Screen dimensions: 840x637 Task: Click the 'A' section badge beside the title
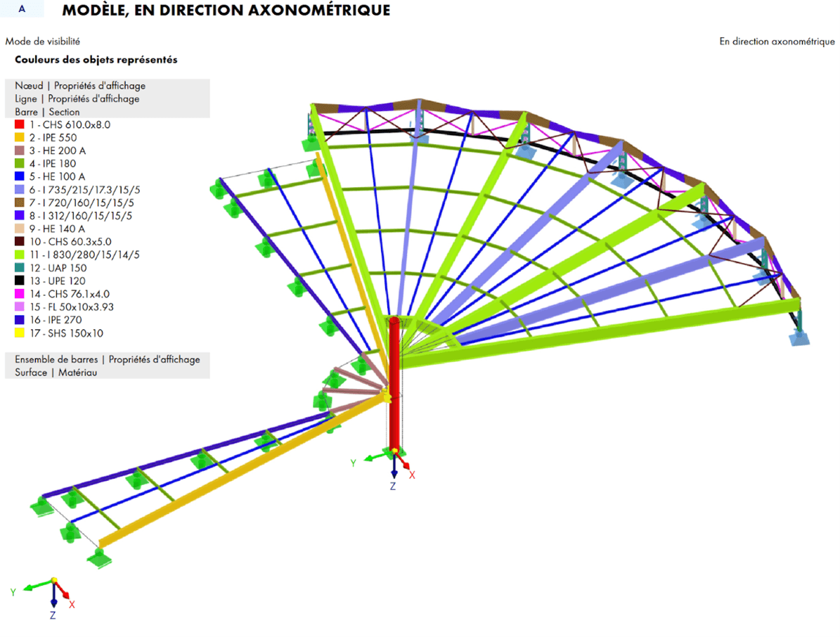click(22, 10)
